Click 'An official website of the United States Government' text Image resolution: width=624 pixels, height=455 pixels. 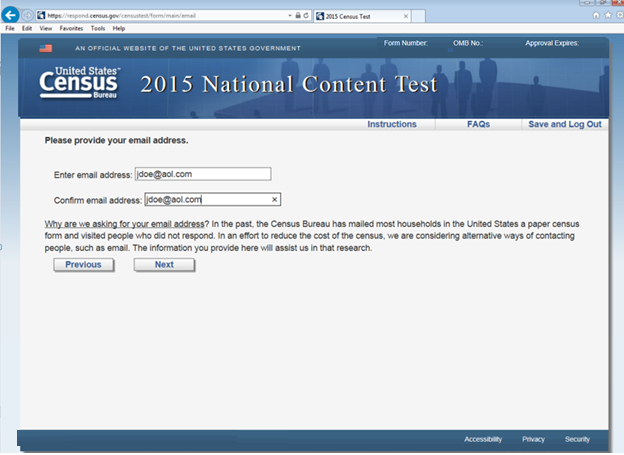point(188,48)
